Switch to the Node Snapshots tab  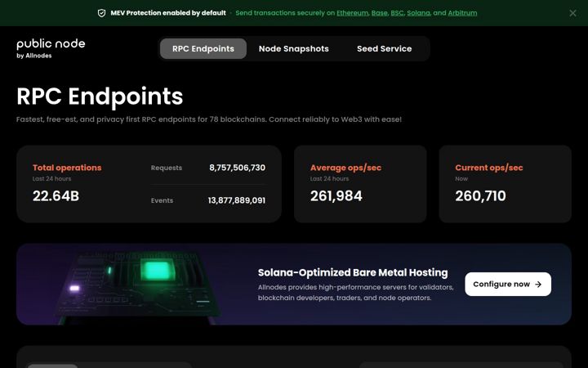294,49
